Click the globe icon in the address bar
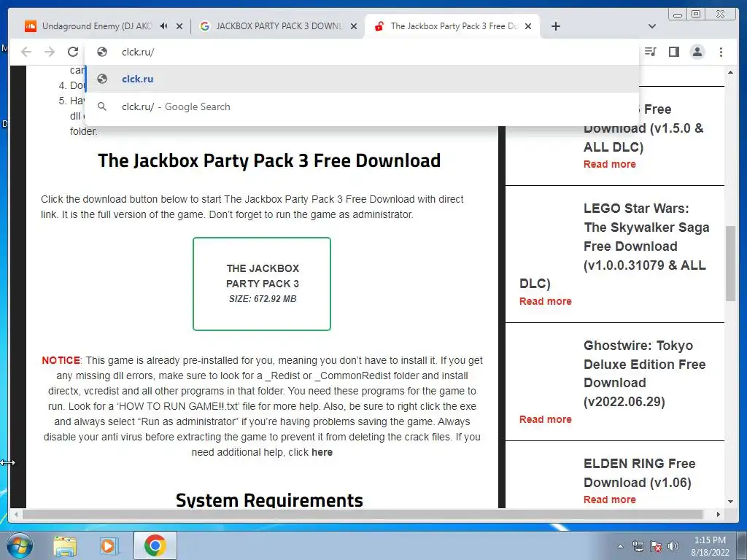Image resolution: width=747 pixels, height=560 pixels. click(102, 52)
